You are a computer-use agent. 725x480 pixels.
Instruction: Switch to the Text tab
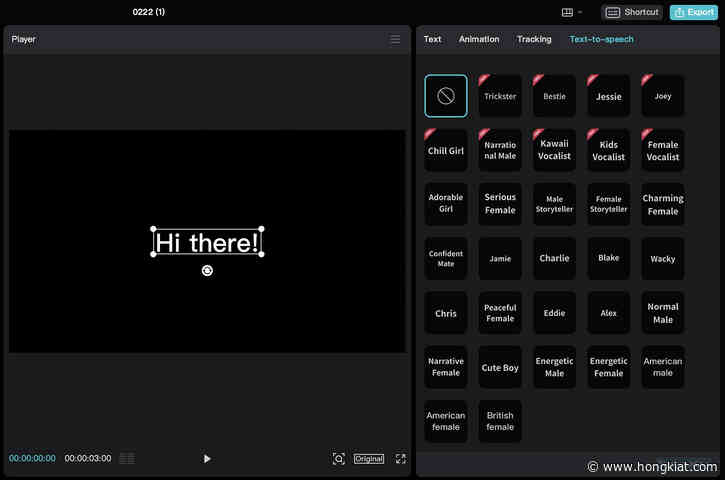click(432, 39)
